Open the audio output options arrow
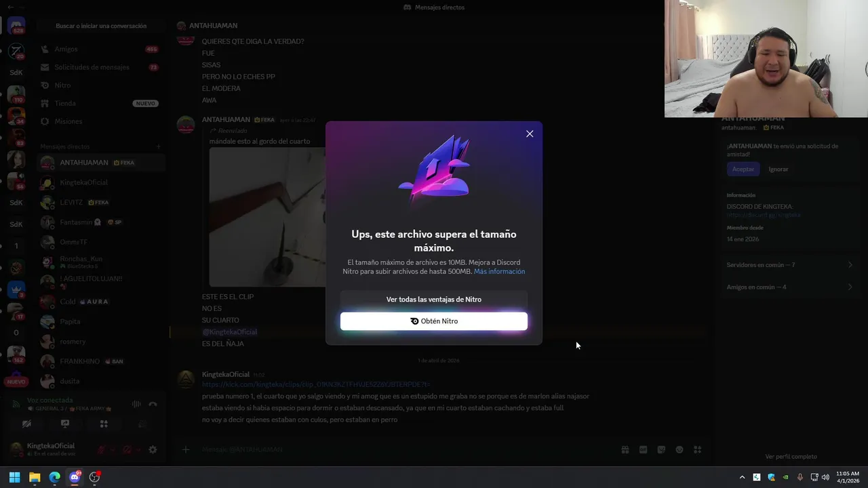This screenshot has width=868, height=488. click(138, 449)
